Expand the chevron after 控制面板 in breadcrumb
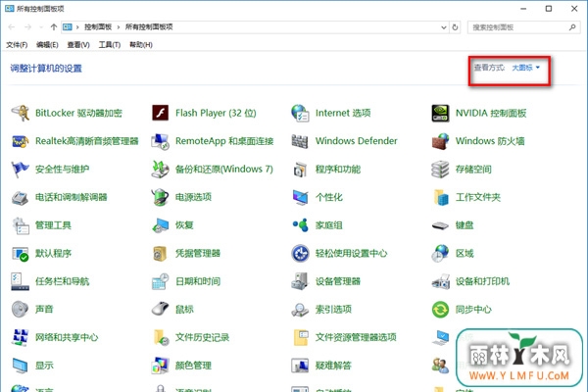 tap(119, 27)
